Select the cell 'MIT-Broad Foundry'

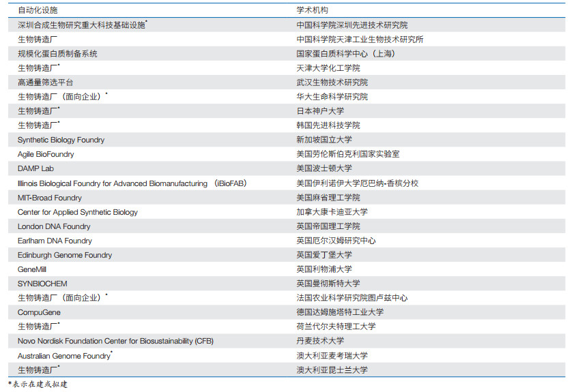tap(50, 198)
